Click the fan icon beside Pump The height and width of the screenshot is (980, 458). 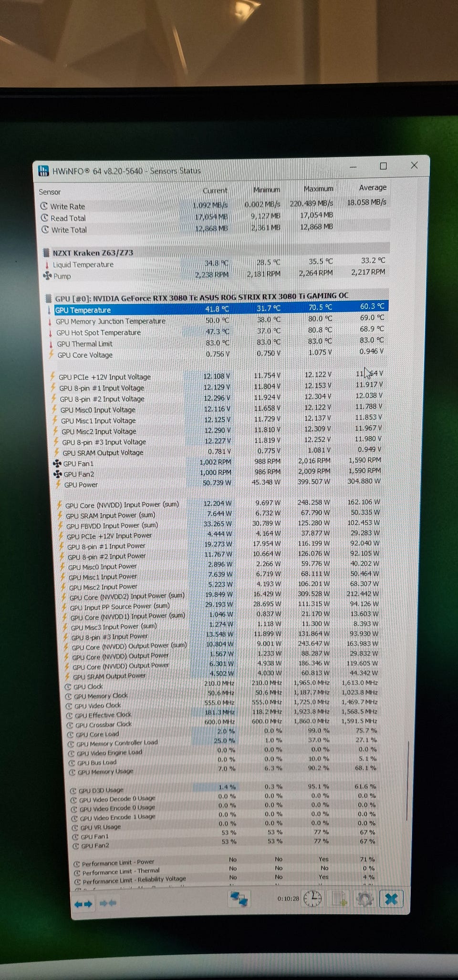click(x=47, y=276)
